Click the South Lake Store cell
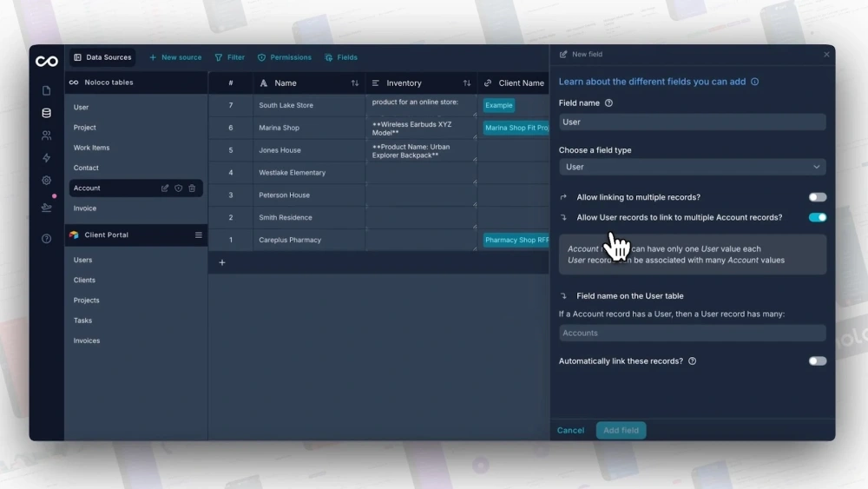 point(309,105)
